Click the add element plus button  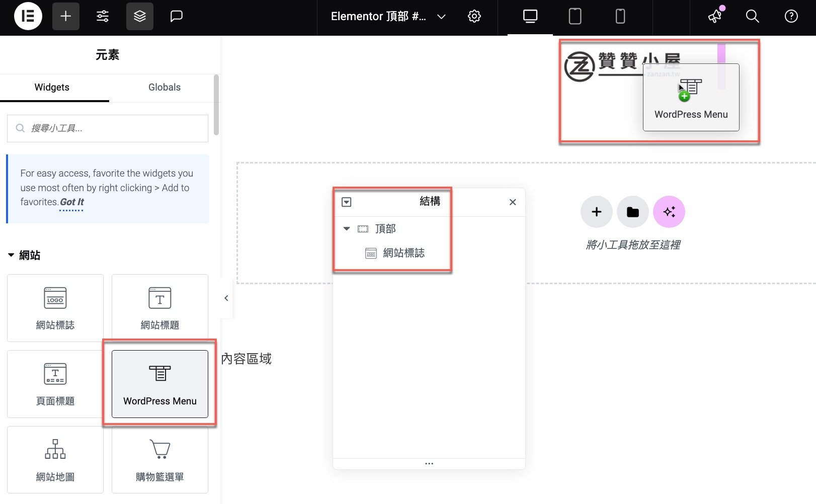[66, 16]
